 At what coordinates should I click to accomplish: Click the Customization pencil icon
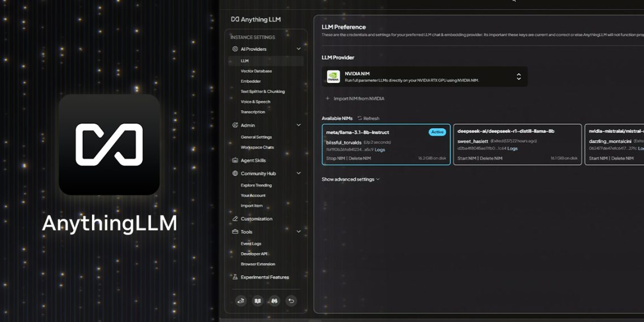pyautogui.click(x=235, y=219)
